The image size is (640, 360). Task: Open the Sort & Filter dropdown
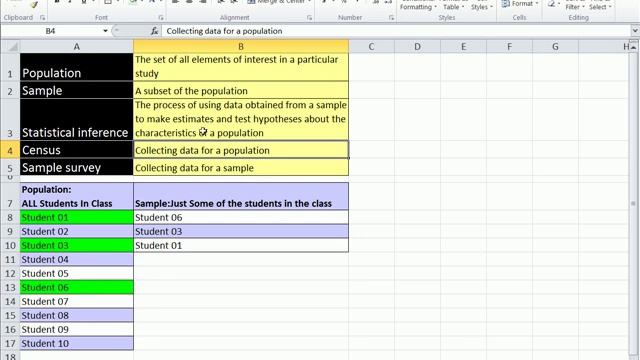(x=575, y=6)
